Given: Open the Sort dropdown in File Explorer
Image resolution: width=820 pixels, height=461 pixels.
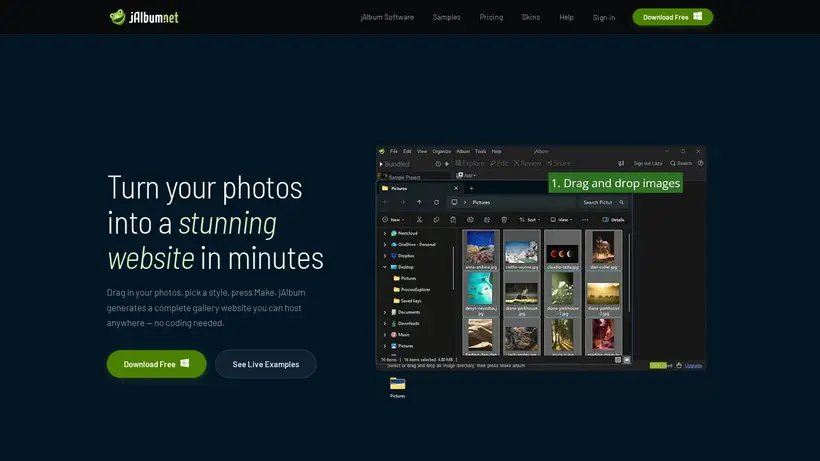Looking at the screenshot, I should coord(529,220).
